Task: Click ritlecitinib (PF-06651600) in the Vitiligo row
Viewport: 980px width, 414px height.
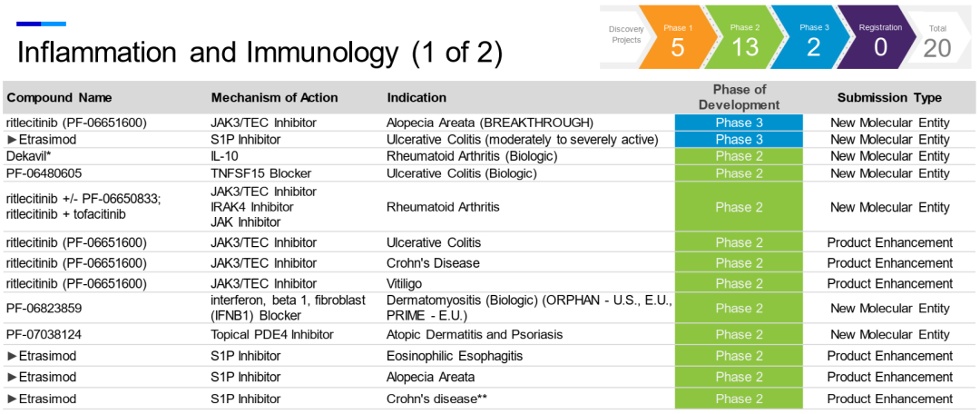Action: click(76, 283)
